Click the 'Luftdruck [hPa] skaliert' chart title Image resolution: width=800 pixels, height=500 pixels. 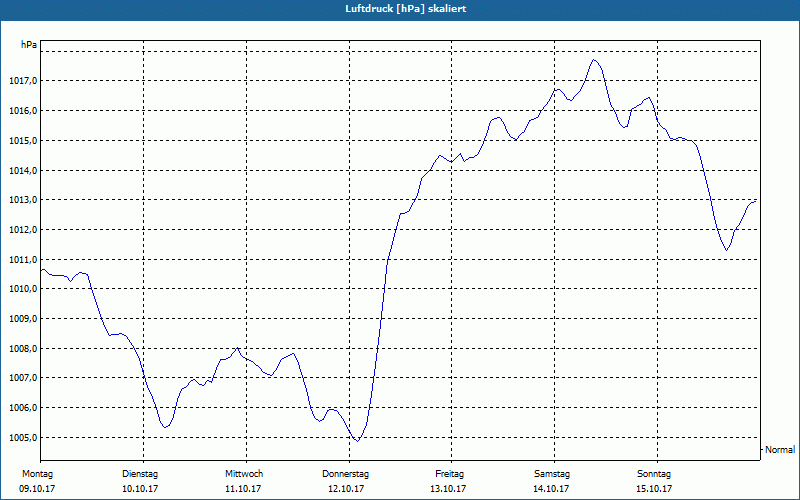click(x=406, y=9)
